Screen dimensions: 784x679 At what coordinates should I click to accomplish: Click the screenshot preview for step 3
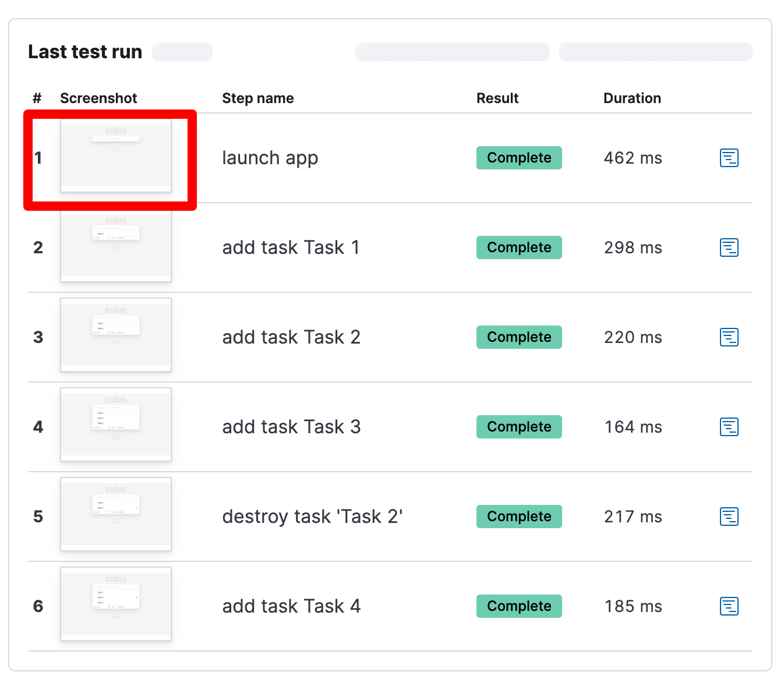[x=115, y=335]
